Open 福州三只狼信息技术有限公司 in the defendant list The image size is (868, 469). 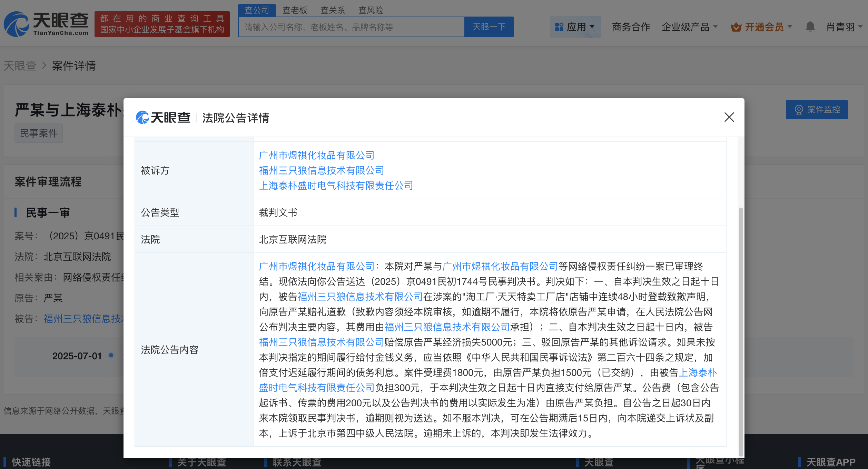tap(322, 170)
